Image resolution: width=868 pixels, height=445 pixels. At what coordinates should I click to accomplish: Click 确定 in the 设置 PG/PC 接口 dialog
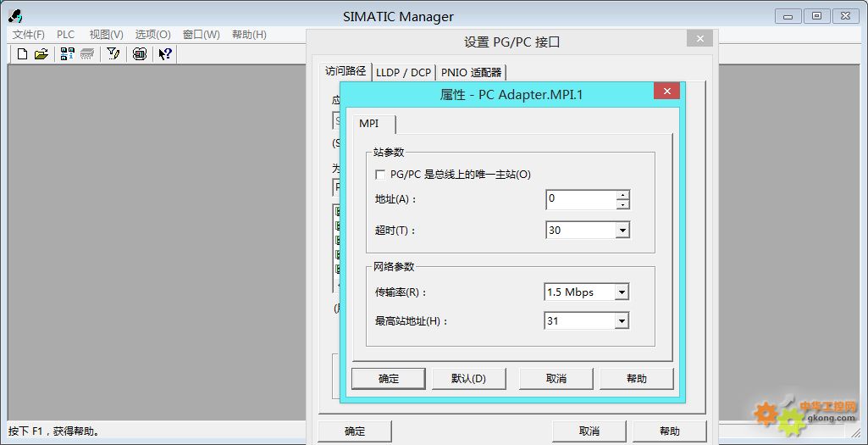click(x=355, y=431)
